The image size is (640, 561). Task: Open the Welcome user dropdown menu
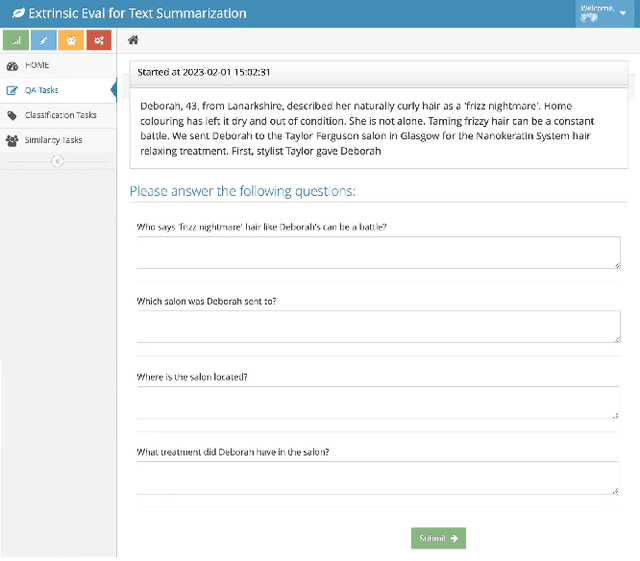pos(607,13)
